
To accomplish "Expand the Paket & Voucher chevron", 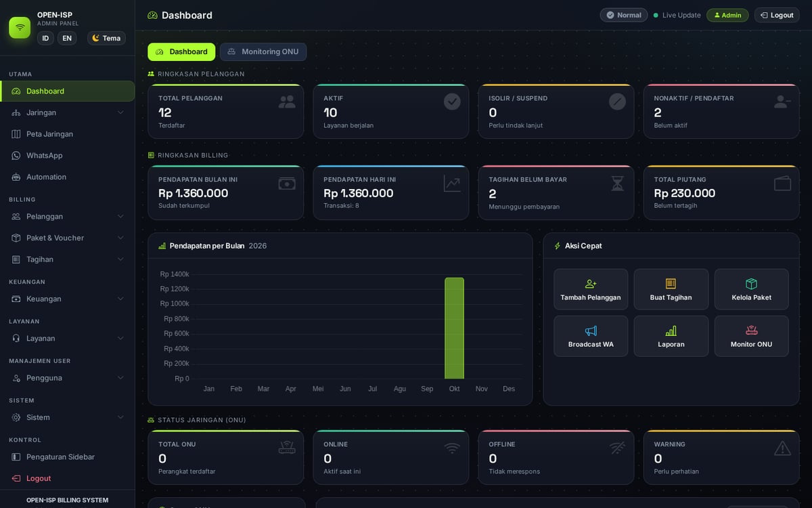I will coord(120,238).
